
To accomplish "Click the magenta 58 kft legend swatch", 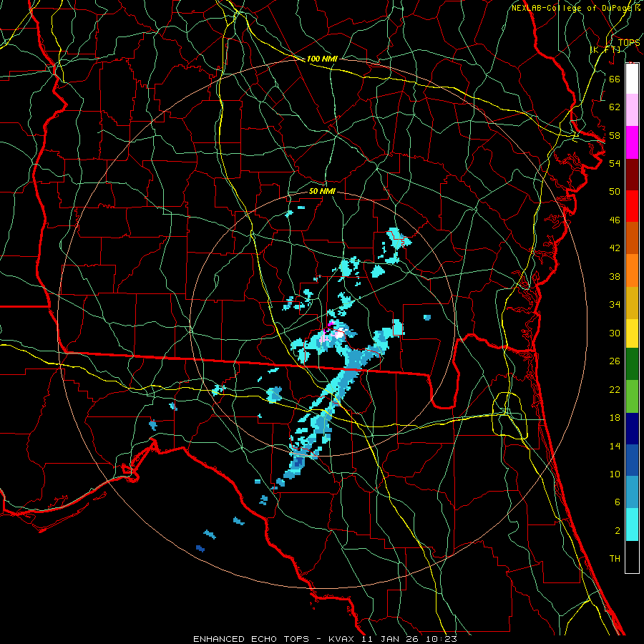I will [x=632, y=142].
